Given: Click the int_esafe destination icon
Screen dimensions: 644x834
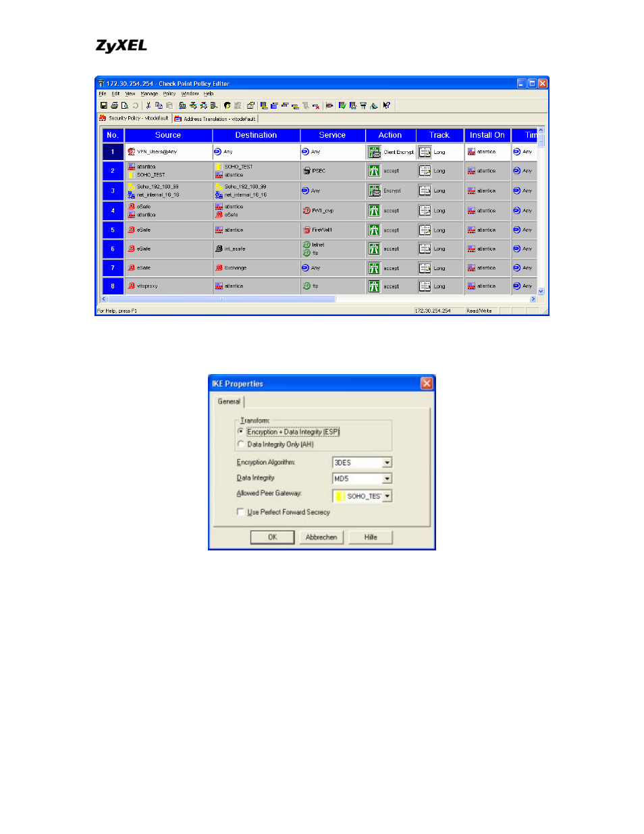Looking at the screenshot, I should pyautogui.click(x=219, y=249).
